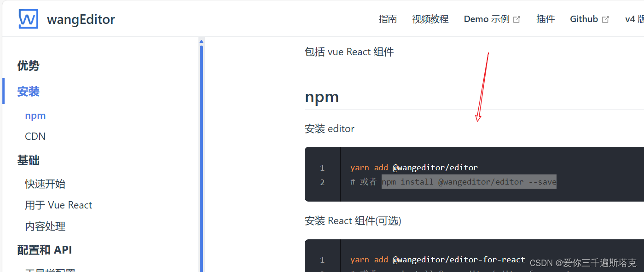The width and height of the screenshot is (644, 272).
Task: Open the 视频教程 menu item
Action: click(x=430, y=18)
